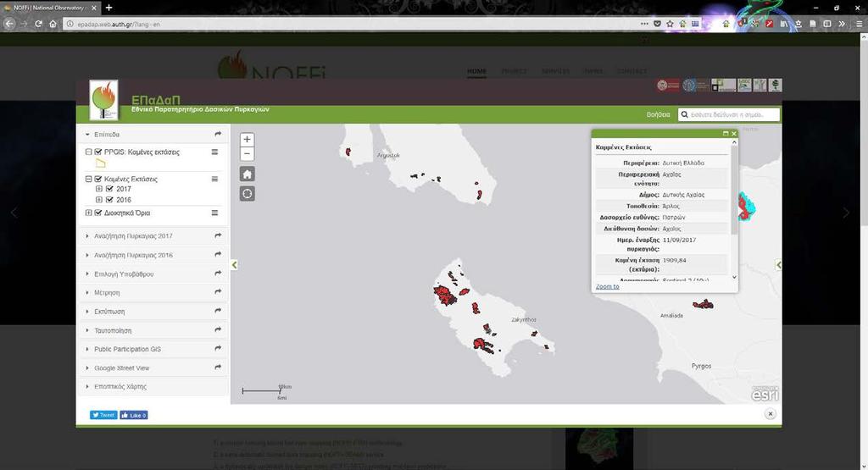
Task: Open layer menu for Καμένες Εκτάσεις
Action: tap(214, 180)
